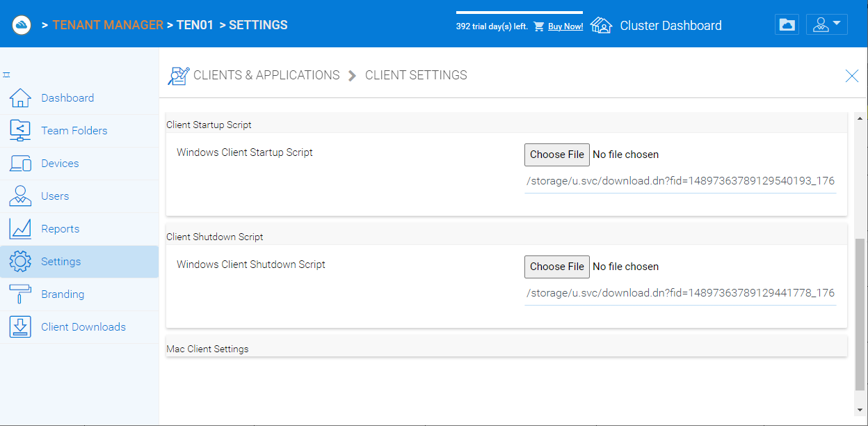Open the user account dropdown menu

(827, 24)
